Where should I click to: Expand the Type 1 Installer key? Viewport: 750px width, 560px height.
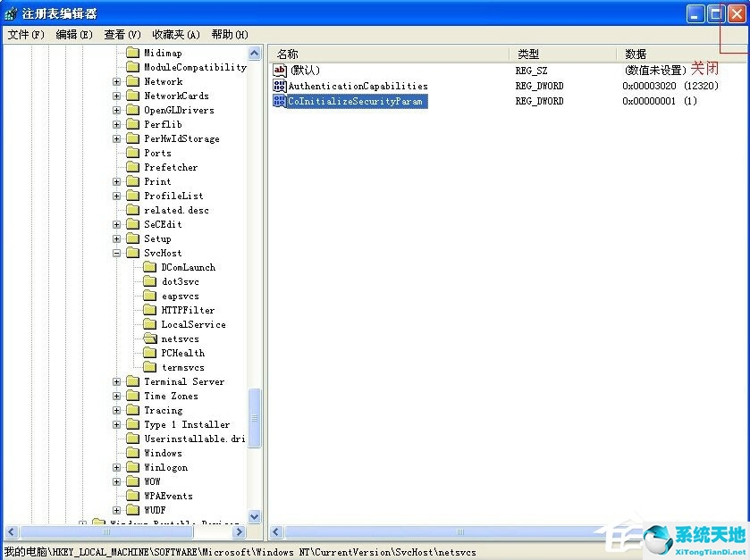tap(116, 425)
